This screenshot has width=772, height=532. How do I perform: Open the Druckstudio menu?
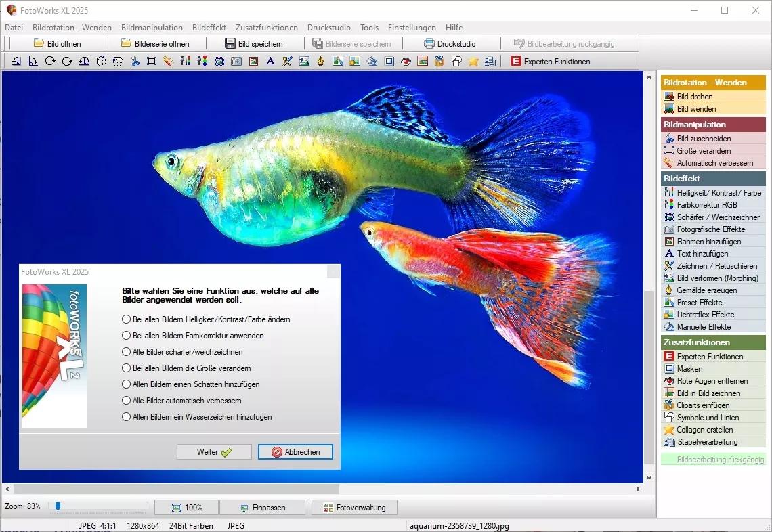329,28
